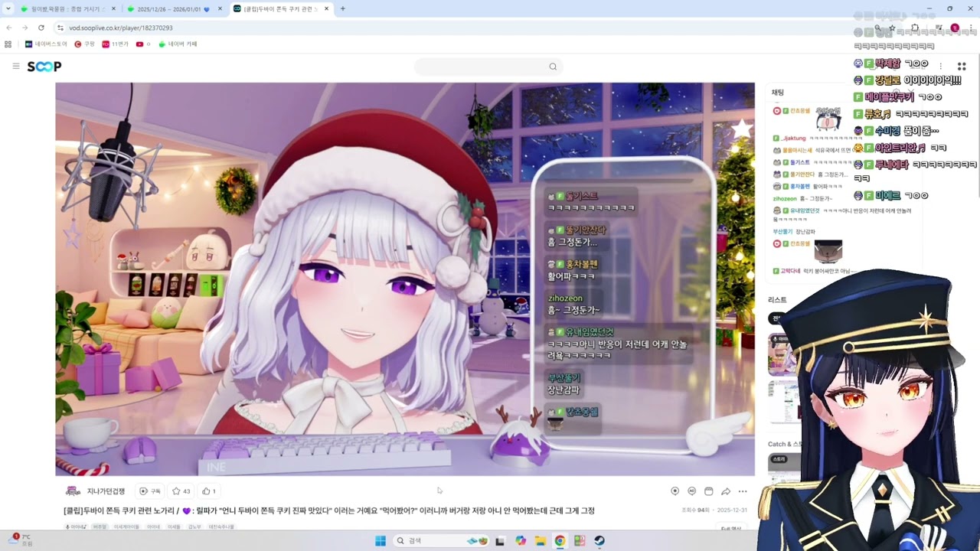Open the weather widget showing 7°C
Image resolution: width=980 pixels, height=551 pixels.
21,540
